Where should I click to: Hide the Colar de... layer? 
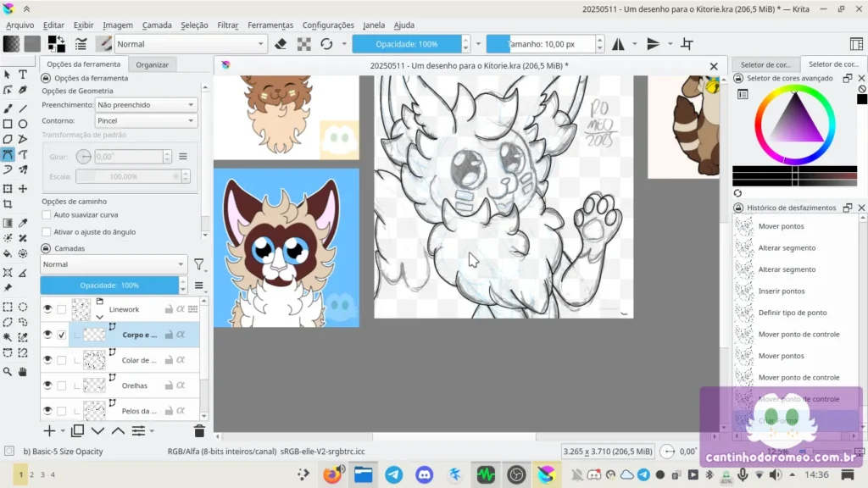pos(47,360)
